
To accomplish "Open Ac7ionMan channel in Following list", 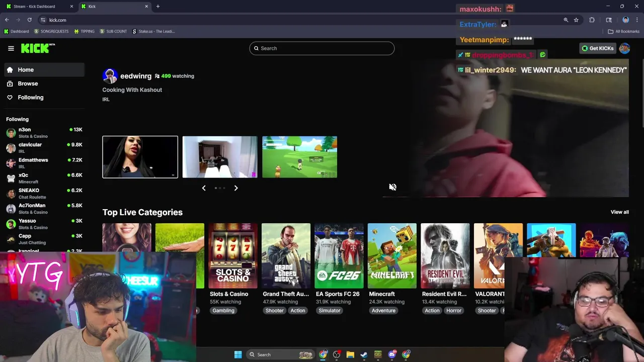I will tap(44, 209).
